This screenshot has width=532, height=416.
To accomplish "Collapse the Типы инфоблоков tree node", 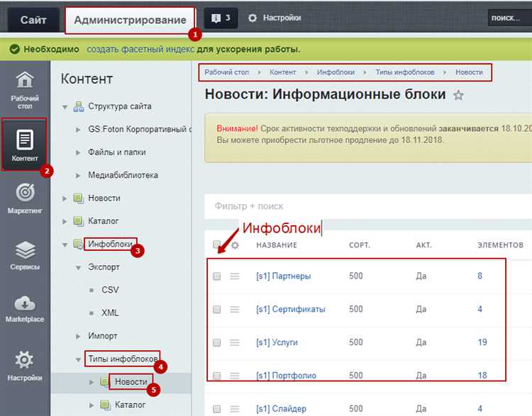I will tap(78, 359).
